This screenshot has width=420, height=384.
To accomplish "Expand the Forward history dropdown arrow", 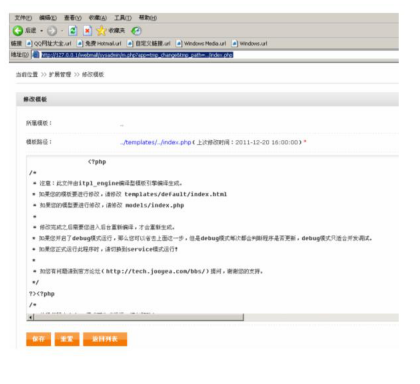I will 62,31.
